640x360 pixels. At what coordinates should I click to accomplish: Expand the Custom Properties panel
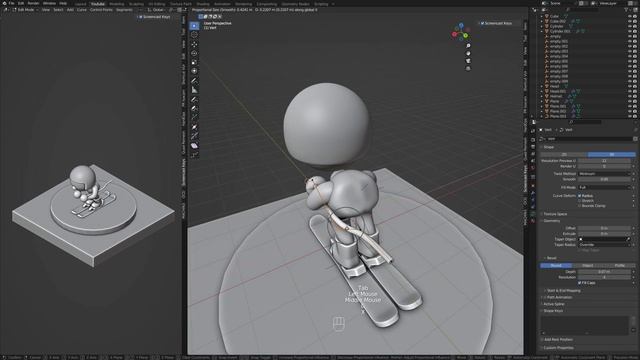click(559, 348)
